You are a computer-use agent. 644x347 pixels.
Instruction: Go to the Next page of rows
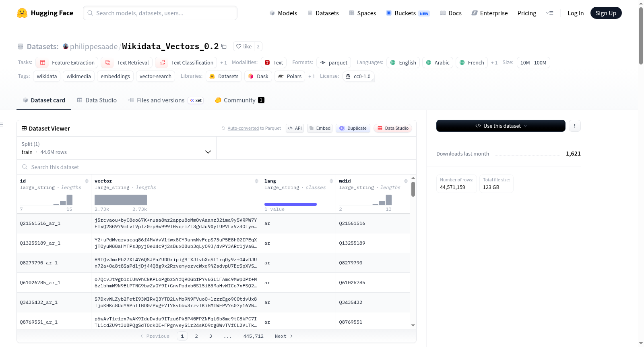284,336
